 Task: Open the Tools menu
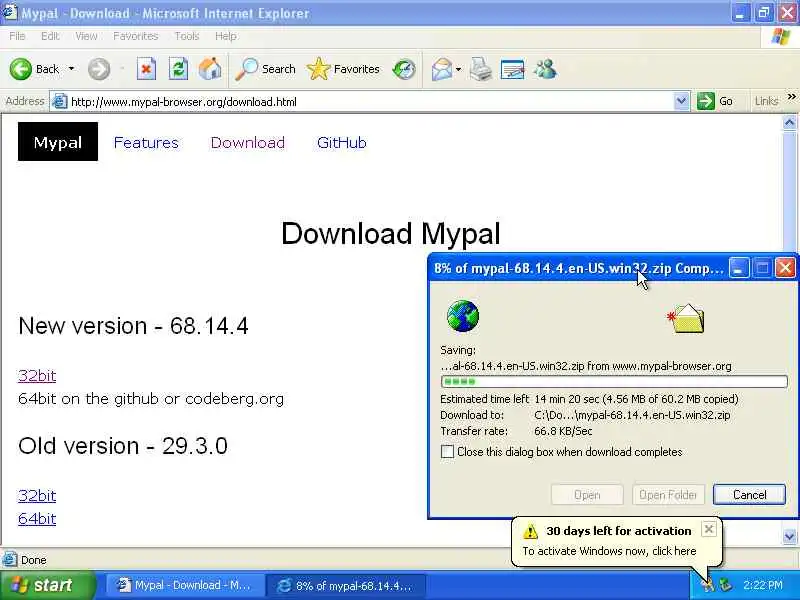point(187,36)
